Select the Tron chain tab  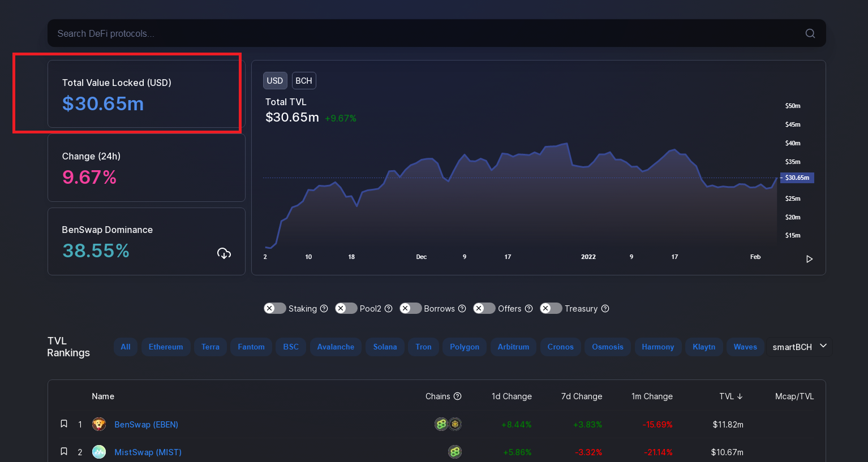423,347
